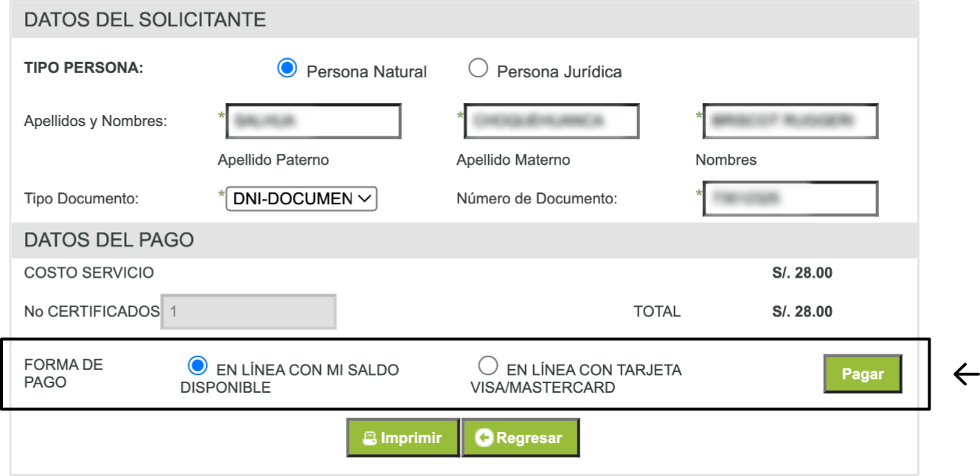Click the DATOS DEL PAGO section header
This screenshot has width=980, height=476.
109,240
